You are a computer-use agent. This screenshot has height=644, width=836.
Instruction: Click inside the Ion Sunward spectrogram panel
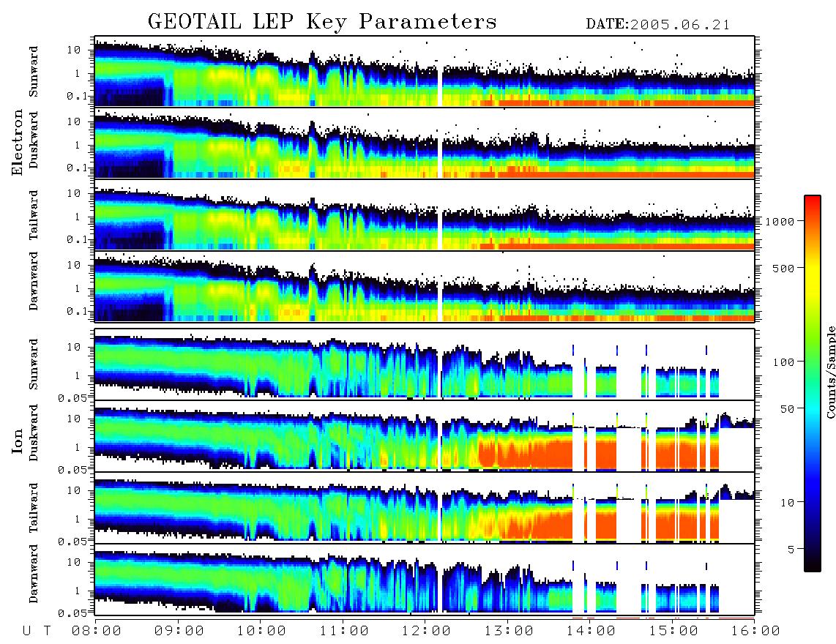click(425, 364)
